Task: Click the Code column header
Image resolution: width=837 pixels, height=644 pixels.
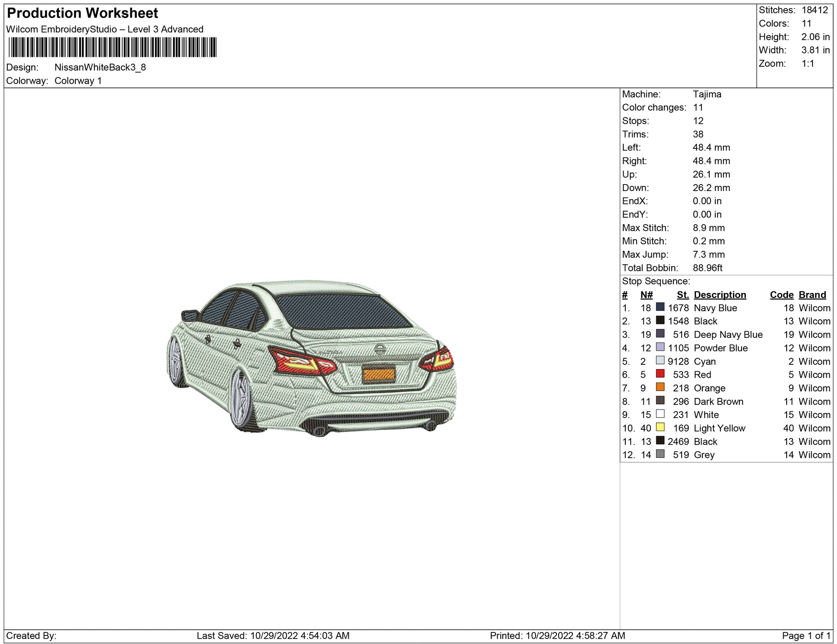Action: 781,295
